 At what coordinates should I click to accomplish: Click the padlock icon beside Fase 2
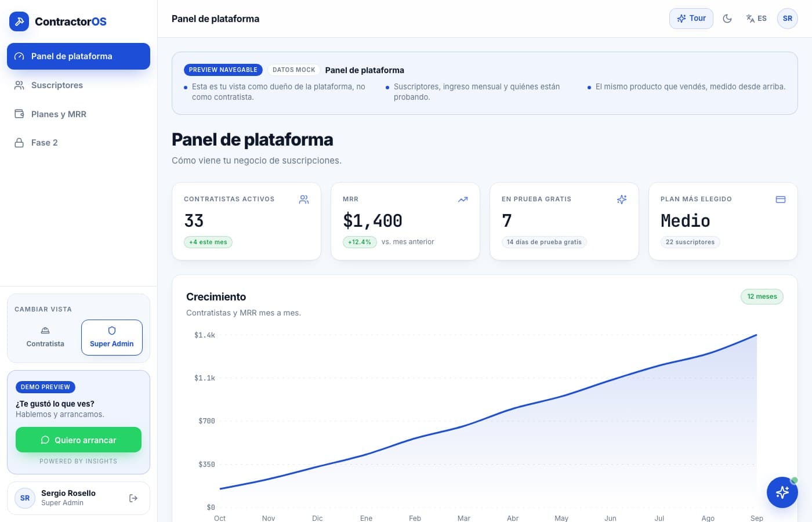click(19, 143)
